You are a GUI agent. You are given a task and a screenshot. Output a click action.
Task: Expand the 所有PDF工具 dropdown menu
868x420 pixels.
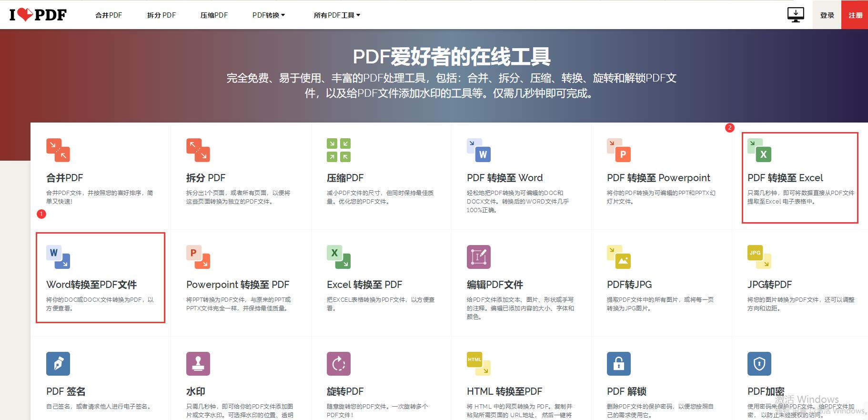(337, 15)
